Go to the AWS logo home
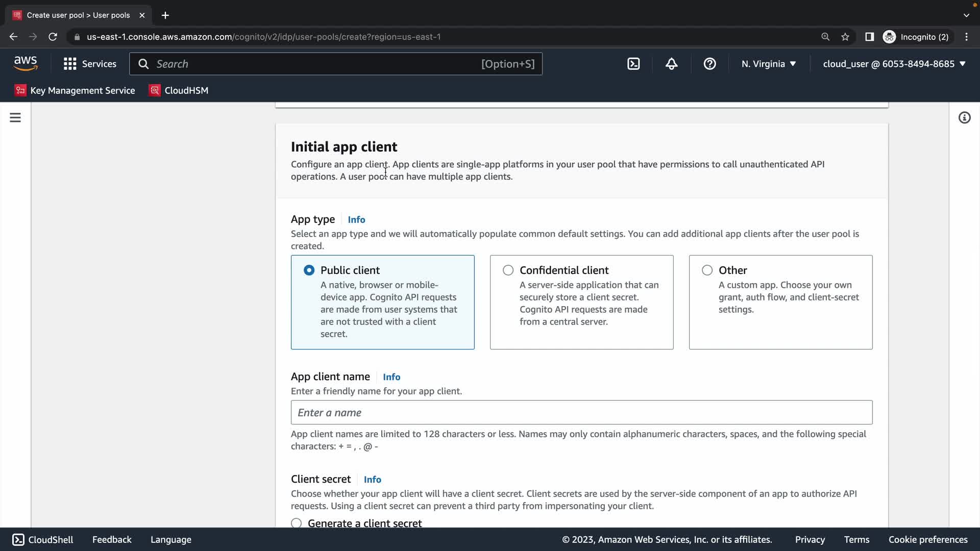 coord(26,63)
